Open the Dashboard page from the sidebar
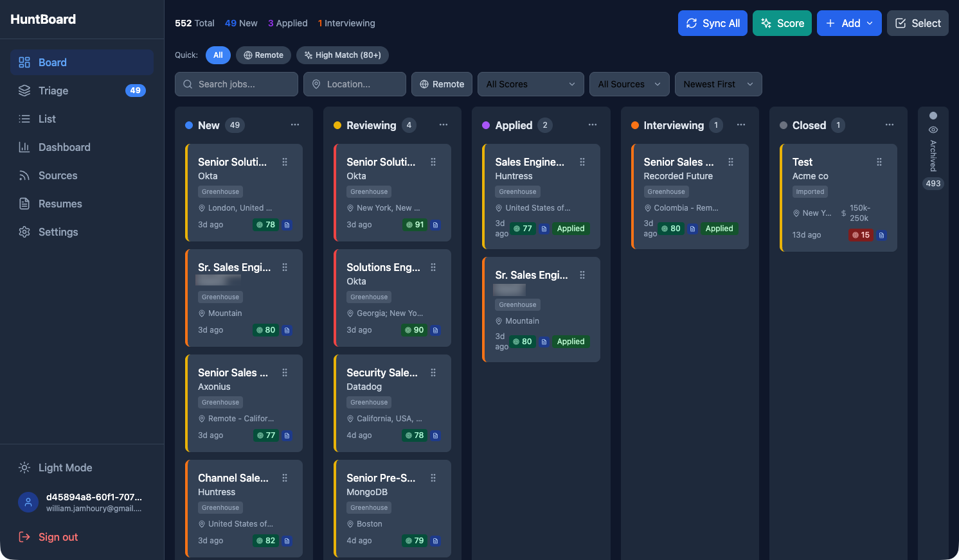Screen dimensions: 959x560 click(24, 147)
